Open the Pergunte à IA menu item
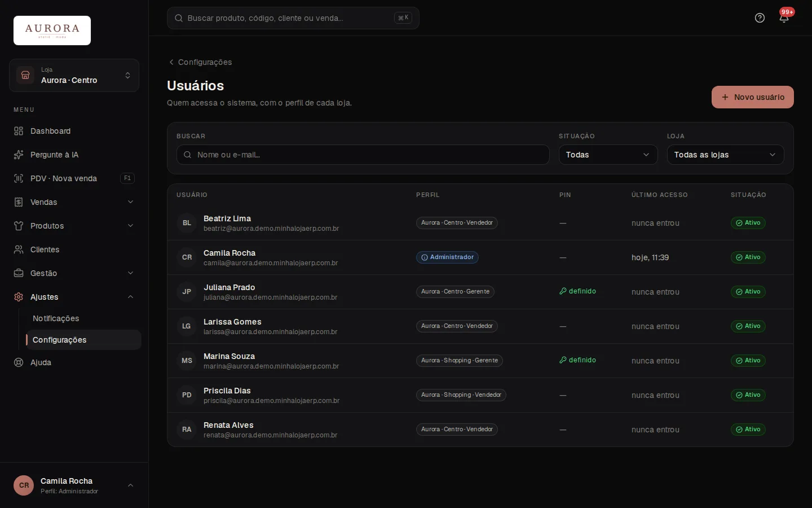Image resolution: width=812 pixels, height=508 pixels. tap(74, 155)
